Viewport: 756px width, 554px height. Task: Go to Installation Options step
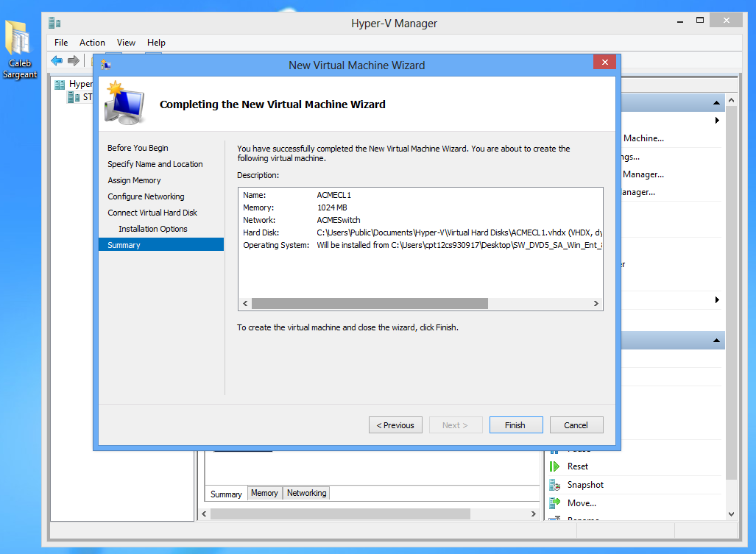tap(153, 229)
